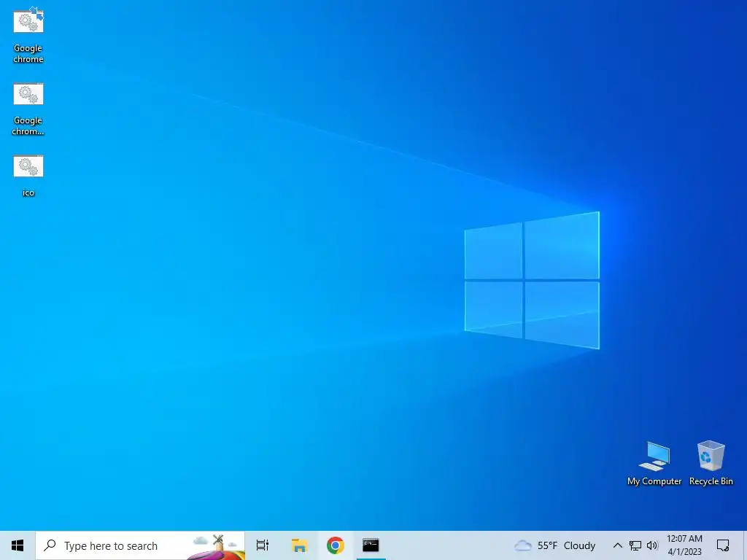This screenshot has height=560, width=747.
Task: Launch Google Chrome from the taskbar
Action: (336, 545)
